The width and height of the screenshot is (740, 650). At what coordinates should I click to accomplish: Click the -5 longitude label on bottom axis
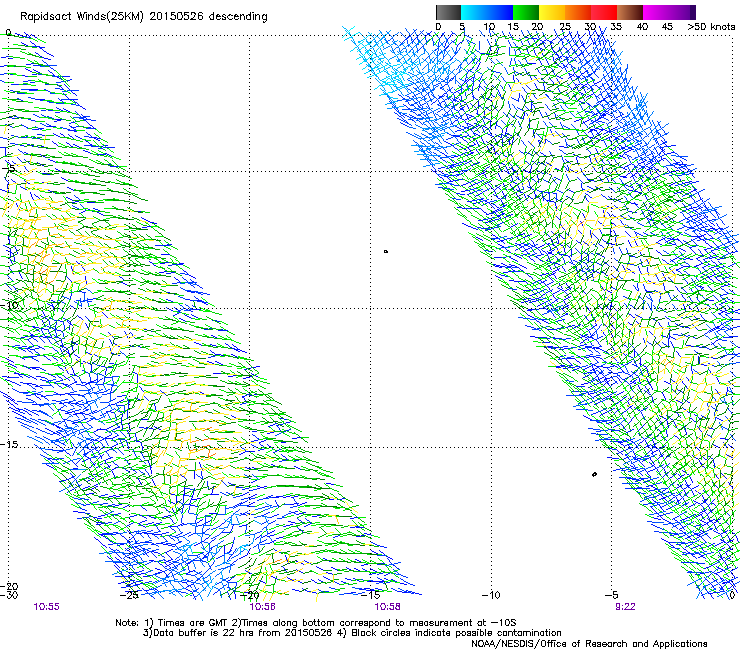pos(611,595)
